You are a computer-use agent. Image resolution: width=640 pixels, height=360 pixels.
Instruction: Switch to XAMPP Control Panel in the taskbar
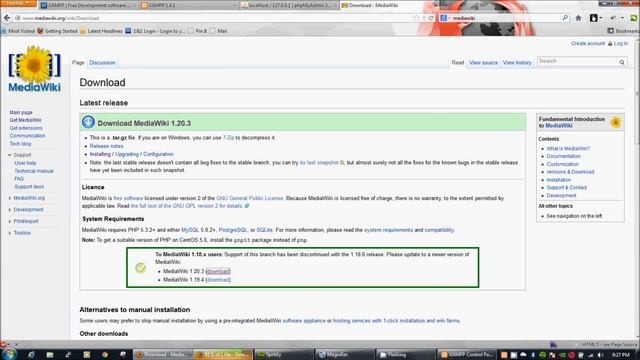(467, 355)
